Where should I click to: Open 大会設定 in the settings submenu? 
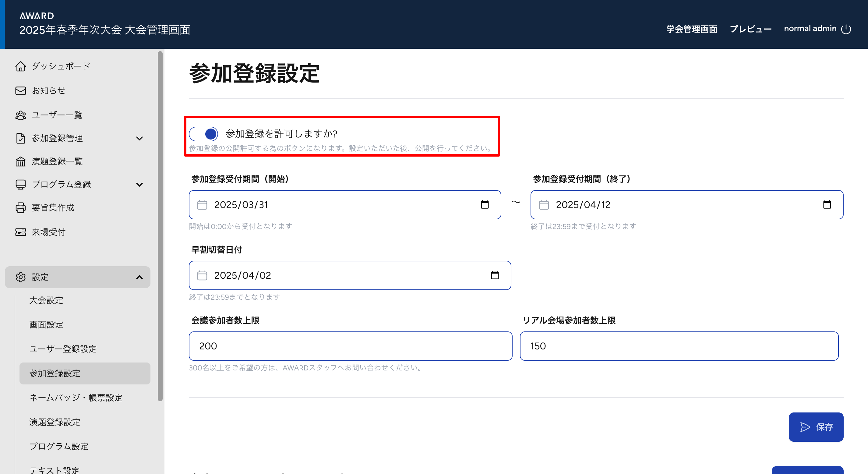[46, 300]
